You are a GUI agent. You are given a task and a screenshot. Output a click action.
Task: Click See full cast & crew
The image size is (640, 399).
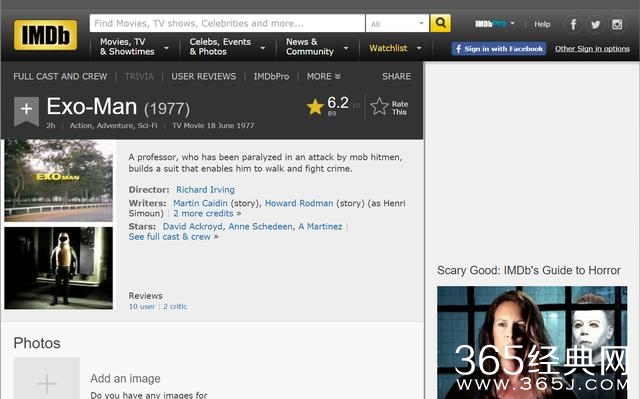tap(169, 237)
